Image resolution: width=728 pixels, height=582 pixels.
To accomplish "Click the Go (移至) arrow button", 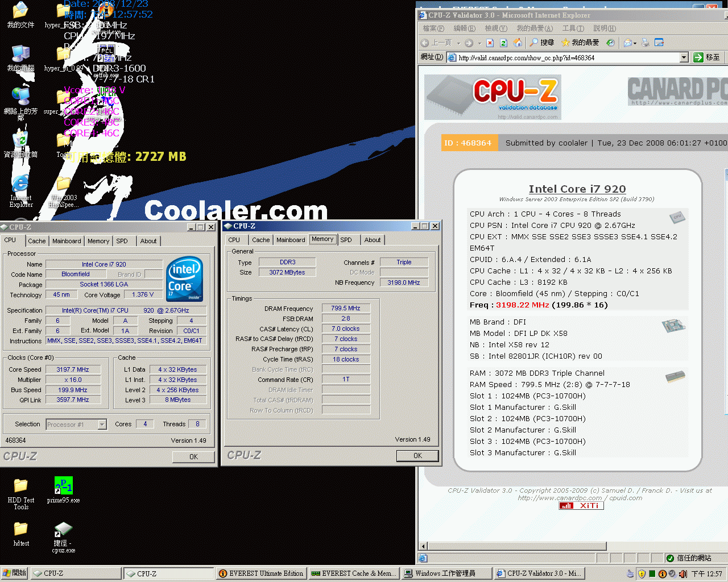I will (707, 57).
